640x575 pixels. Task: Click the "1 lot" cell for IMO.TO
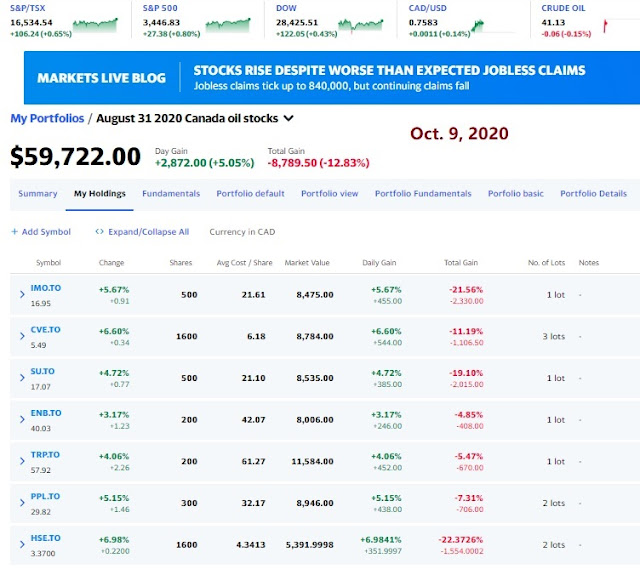556,295
